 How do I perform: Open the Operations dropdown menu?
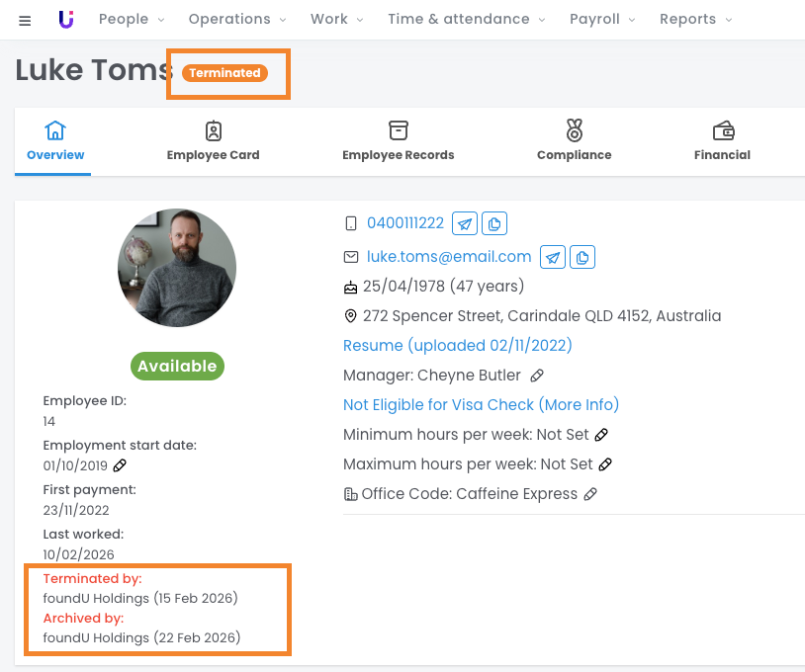236,19
